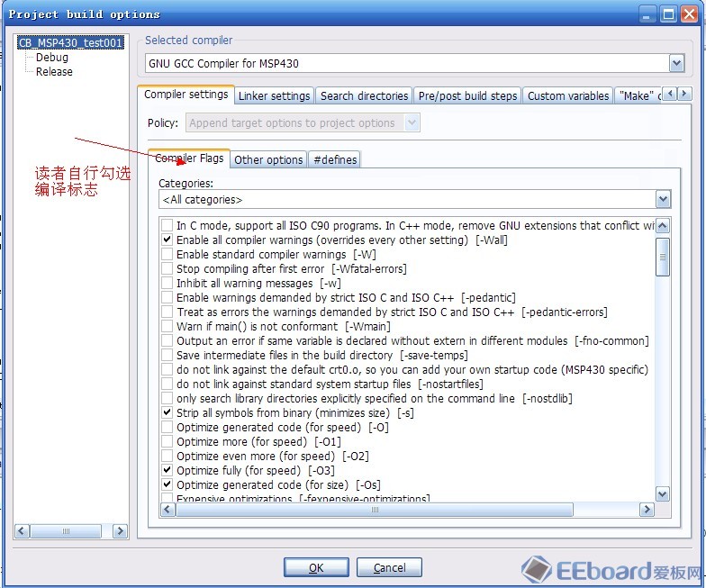
Task: Uncheck Strip all symbols from binary
Action: (x=167, y=413)
